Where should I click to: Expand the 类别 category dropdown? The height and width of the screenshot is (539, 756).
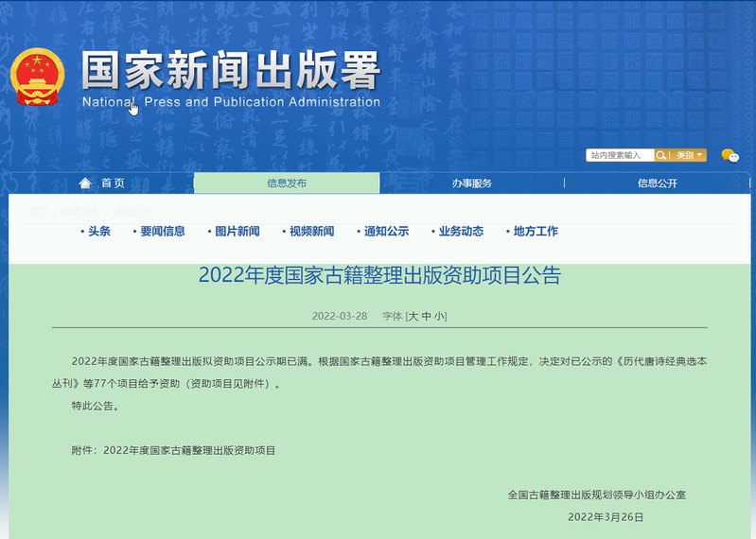[x=689, y=155]
